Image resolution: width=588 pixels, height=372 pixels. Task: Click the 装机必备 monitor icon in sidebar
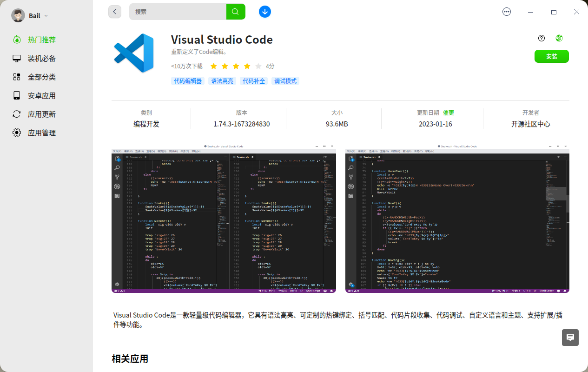pos(17,58)
